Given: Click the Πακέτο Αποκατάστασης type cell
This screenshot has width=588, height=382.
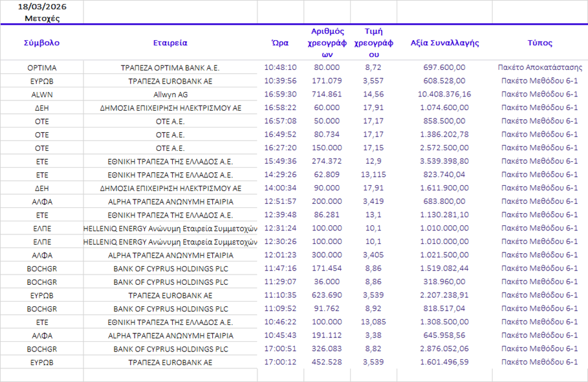Looking at the screenshot, I should (539, 67).
